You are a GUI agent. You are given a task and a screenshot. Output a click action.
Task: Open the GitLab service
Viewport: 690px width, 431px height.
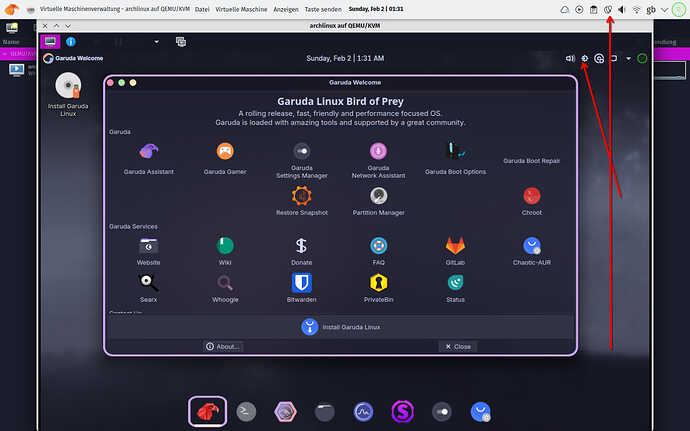click(x=455, y=251)
